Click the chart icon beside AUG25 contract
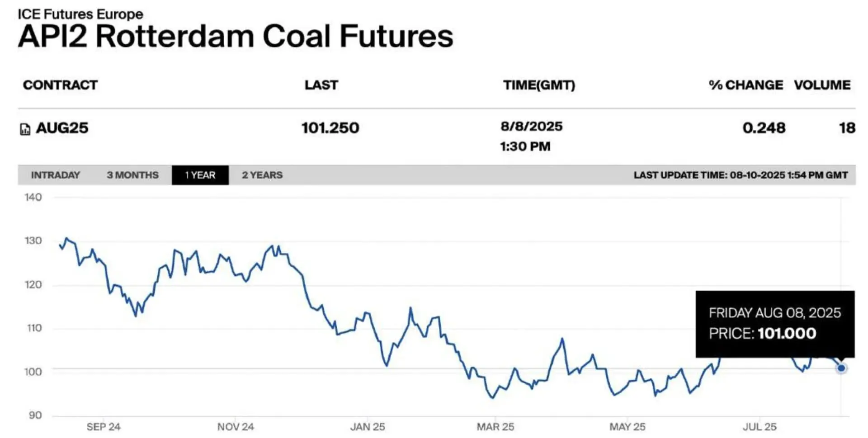The height and width of the screenshot is (438, 868). click(26, 128)
